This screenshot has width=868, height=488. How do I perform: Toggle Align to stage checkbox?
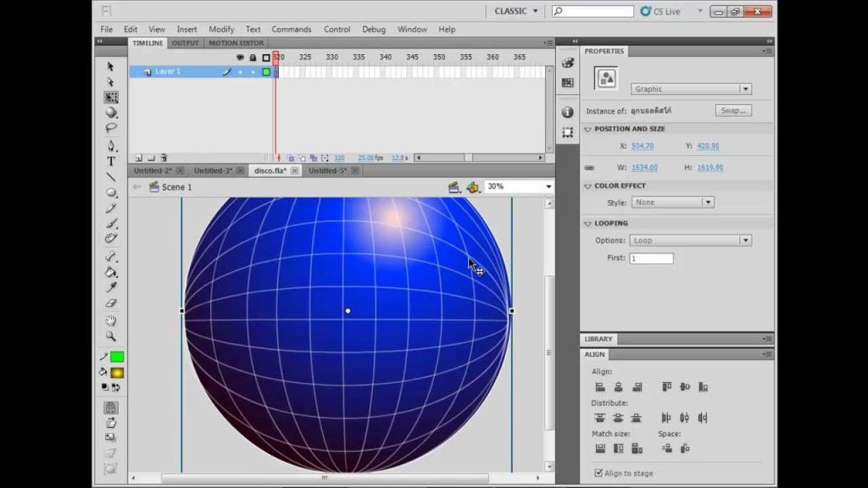click(x=598, y=473)
